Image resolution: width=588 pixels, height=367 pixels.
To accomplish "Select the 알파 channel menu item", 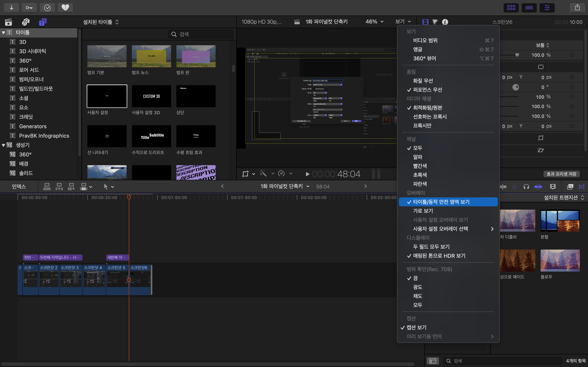I will 418,157.
